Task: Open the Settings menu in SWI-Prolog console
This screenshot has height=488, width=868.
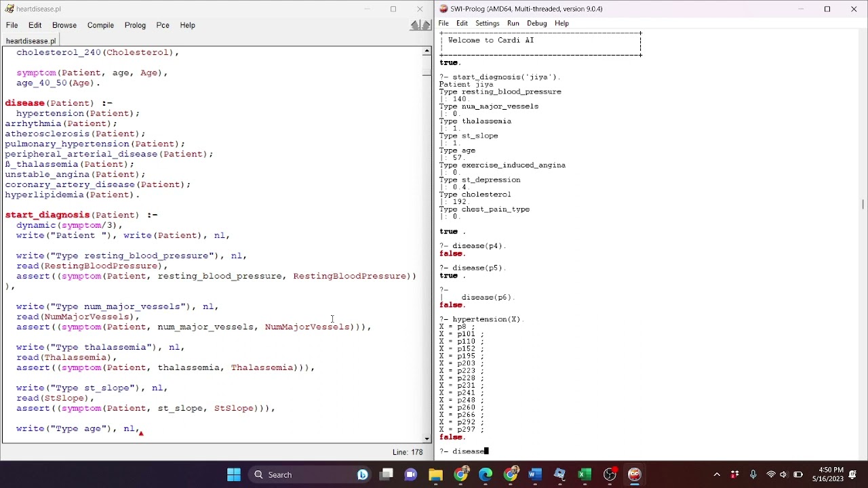Action: (487, 23)
